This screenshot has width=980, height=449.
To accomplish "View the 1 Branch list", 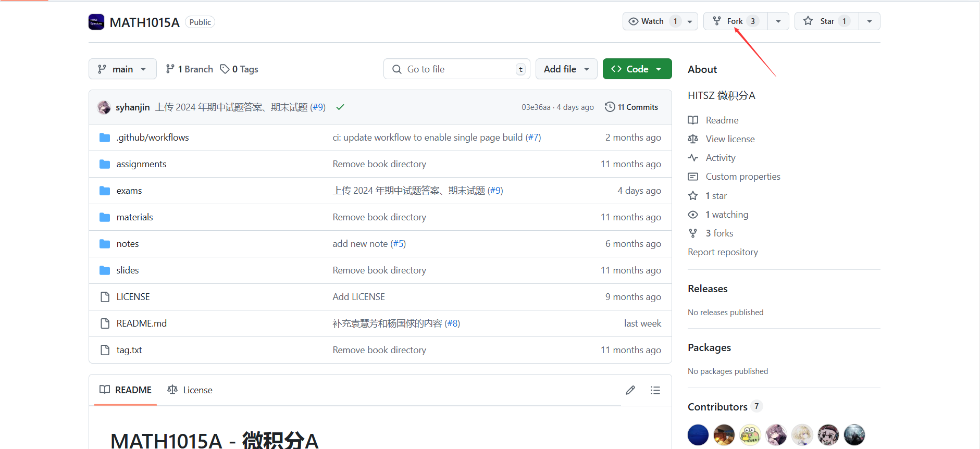I will 190,69.
